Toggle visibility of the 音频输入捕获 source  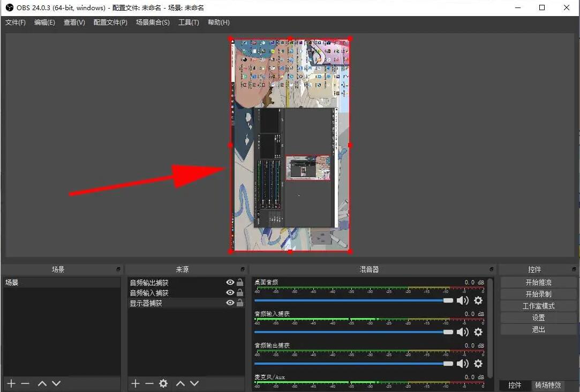tap(230, 293)
